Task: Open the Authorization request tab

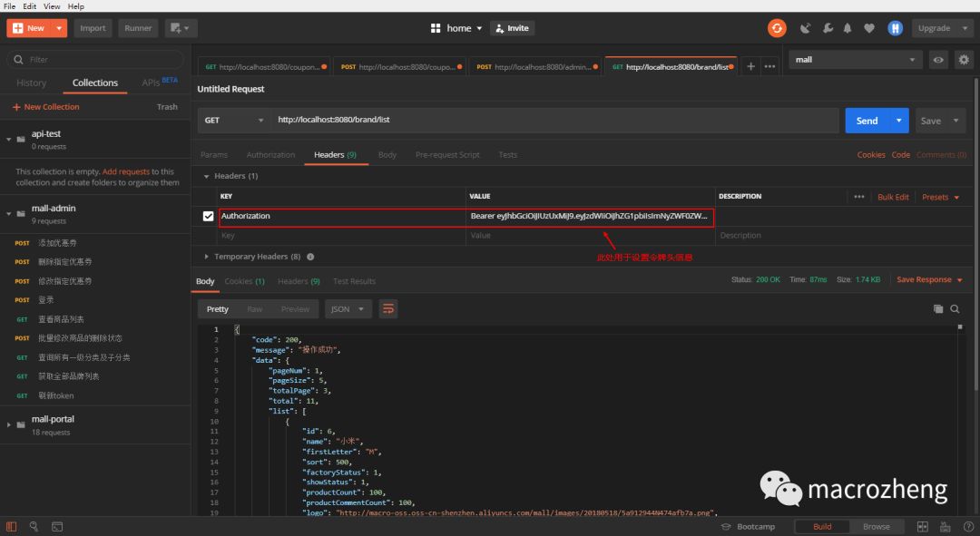Action: [x=270, y=155]
